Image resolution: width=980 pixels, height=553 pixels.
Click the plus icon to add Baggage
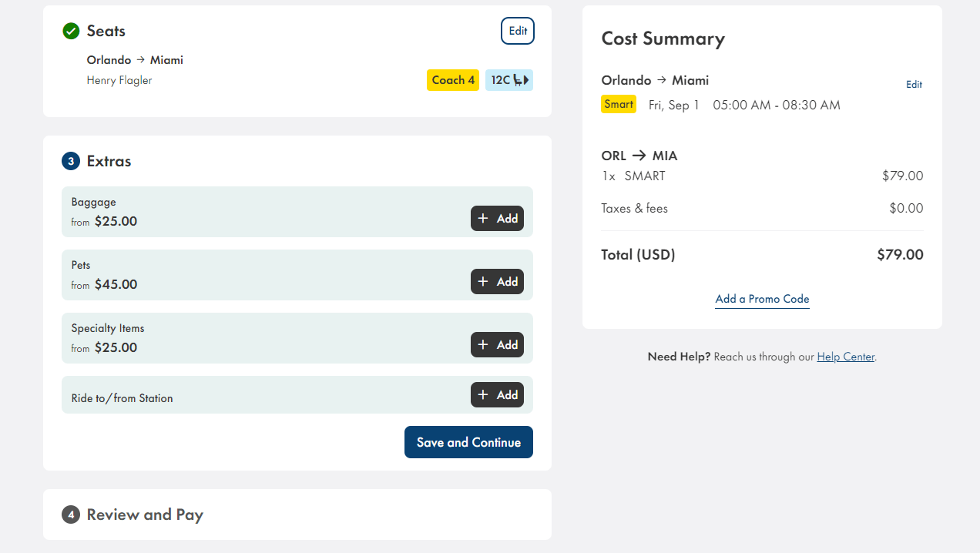pyautogui.click(x=484, y=218)
